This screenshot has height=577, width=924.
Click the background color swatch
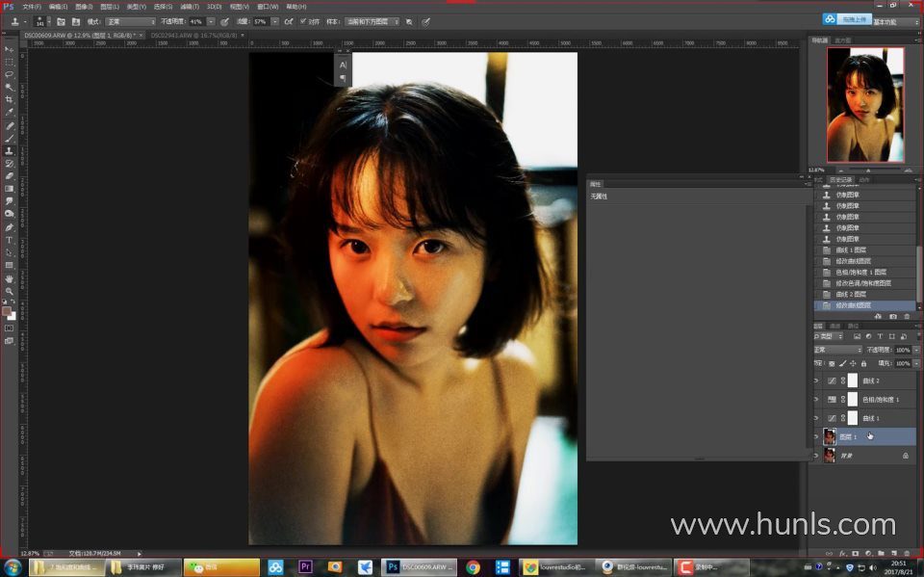(13, 317)
